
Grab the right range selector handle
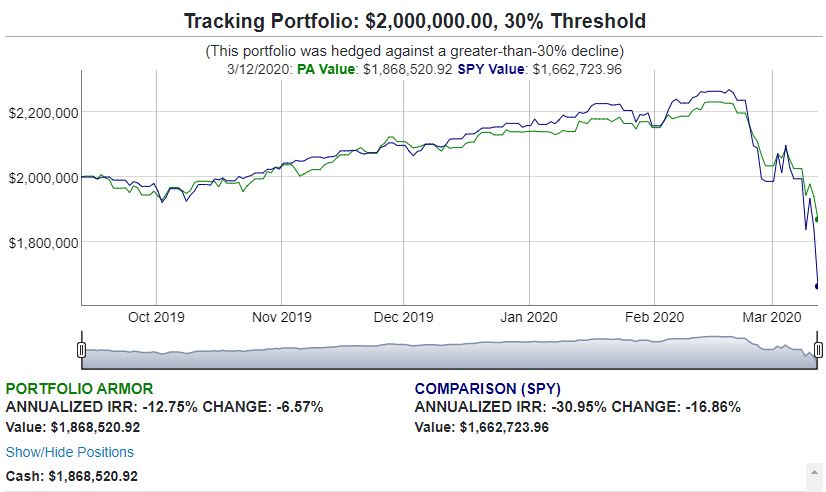[x=818, y=350]
